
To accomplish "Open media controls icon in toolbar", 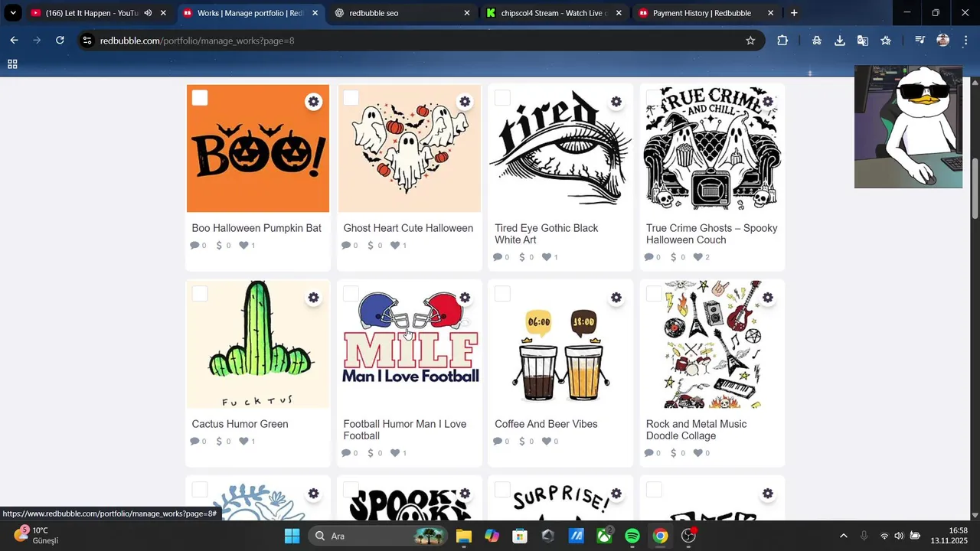I will 920,41.
